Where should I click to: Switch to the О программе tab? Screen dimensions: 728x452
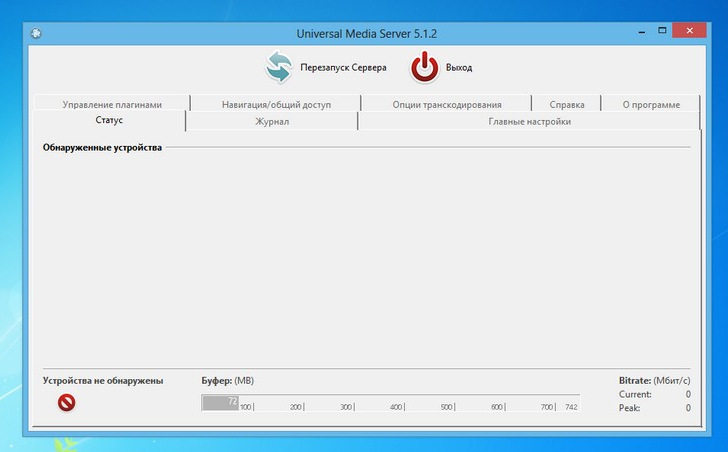(x=650, y=104)
